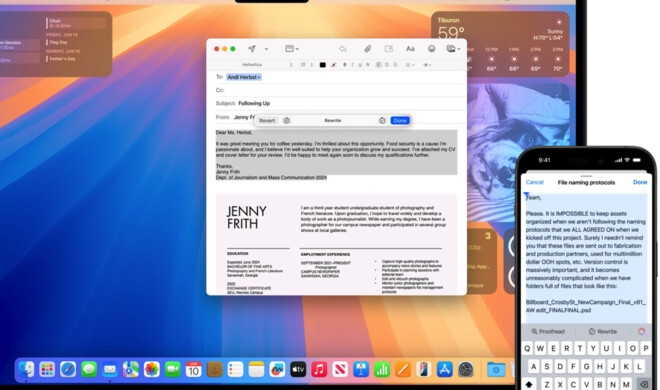Screen dimensions: 660x390
Task: Open Maps from the Dock
Action: click(130, 369)
